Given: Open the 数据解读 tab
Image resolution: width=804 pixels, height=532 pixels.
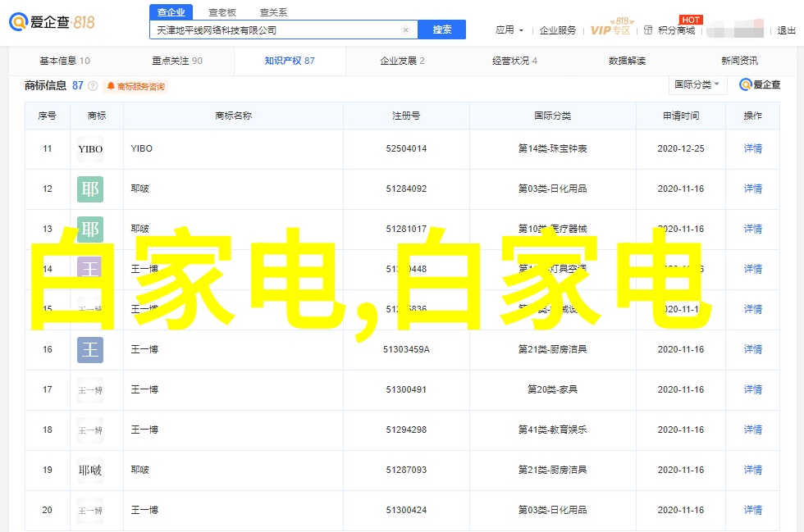Looking at the screenshot, I should point(627,61).
